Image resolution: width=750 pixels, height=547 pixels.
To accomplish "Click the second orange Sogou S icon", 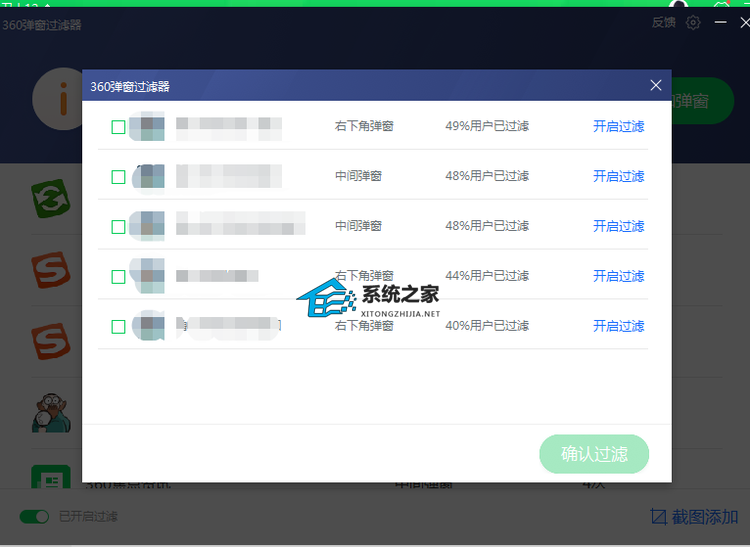I will pos(51,341).
